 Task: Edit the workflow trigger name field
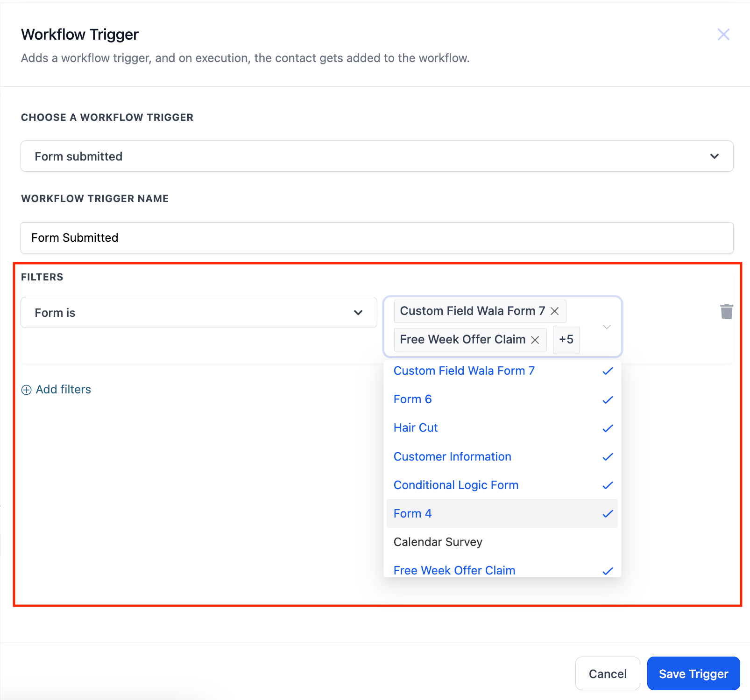click(376, 238)
